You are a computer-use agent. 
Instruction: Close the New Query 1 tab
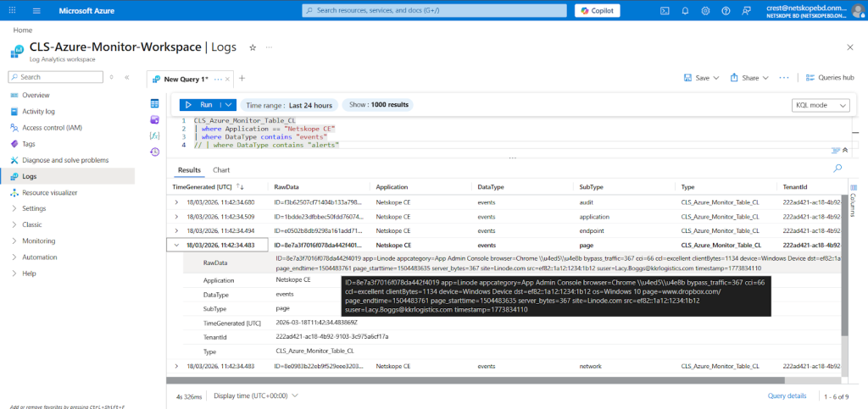[x=227, y=79]
